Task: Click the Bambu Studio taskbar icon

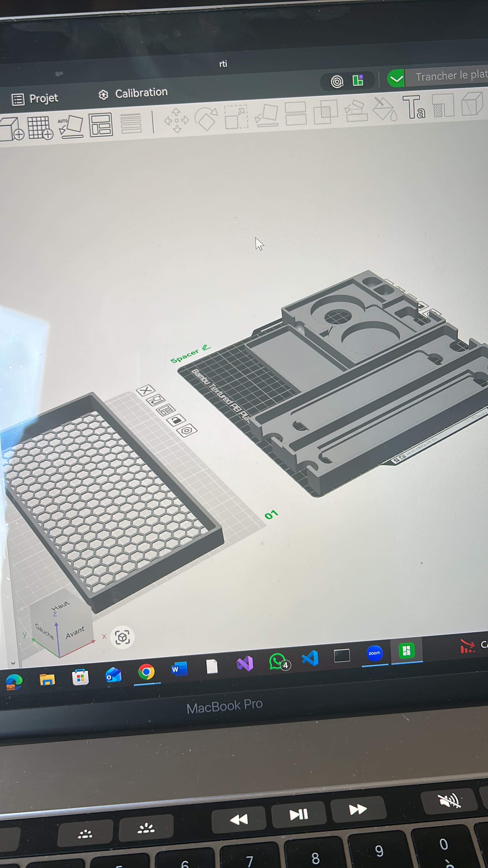Action: click(x=406, y=650)
